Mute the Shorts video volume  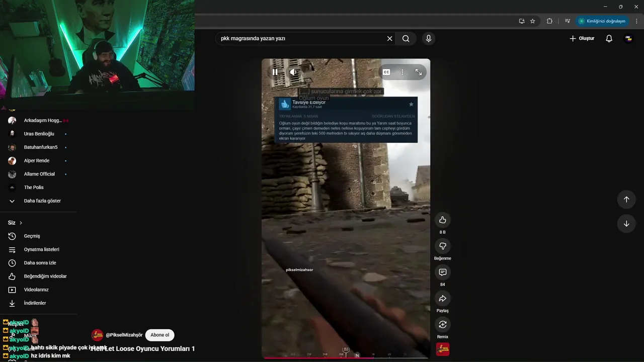coord(293,72)
